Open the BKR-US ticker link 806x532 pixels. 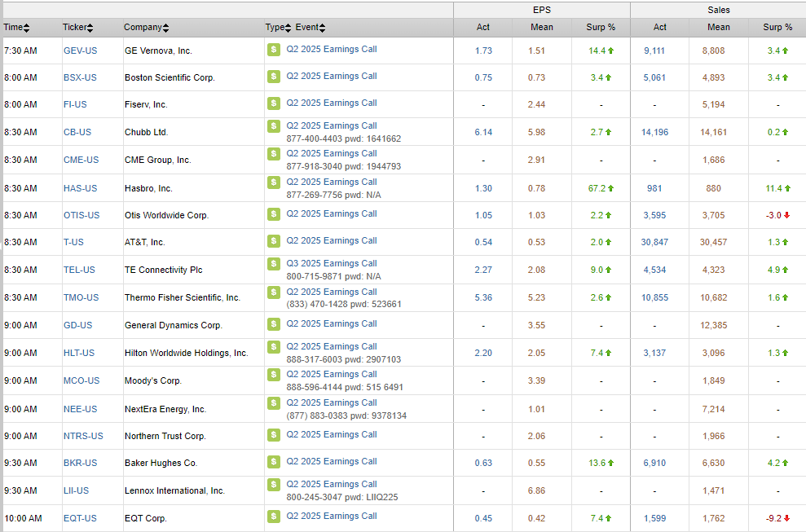coord(80,463)
